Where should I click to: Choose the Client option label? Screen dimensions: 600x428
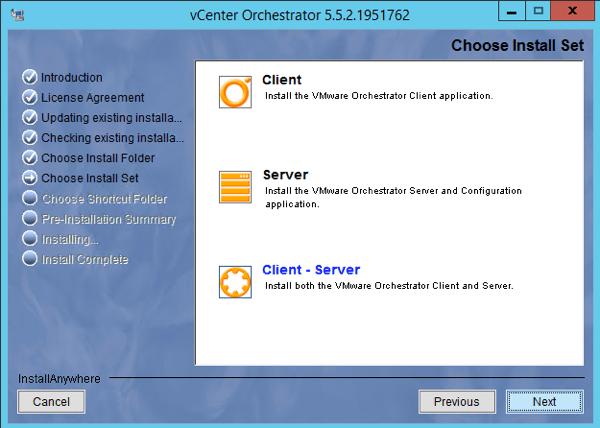[281, 79]
